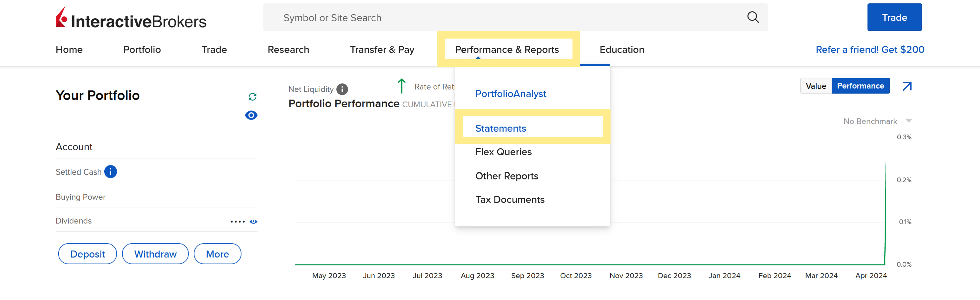The width and height of the screenshot is (980, 300).
Task: Click the search magnifier icon
Action: click(752, 18)
